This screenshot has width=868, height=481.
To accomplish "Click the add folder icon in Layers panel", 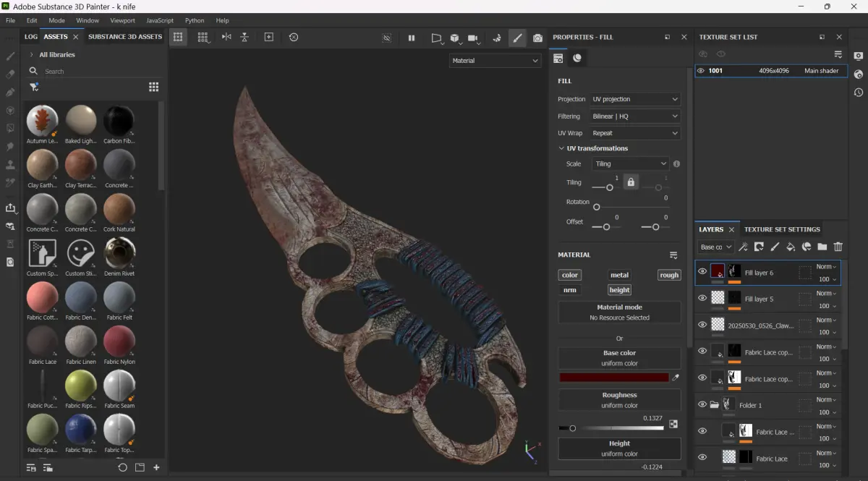I will coord(822,247).
